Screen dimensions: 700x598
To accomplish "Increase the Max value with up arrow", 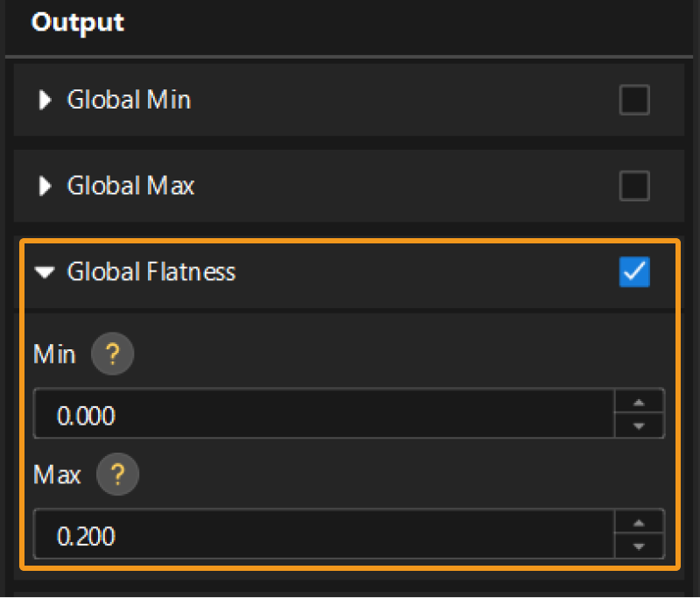I will click(x=639, y=523).
